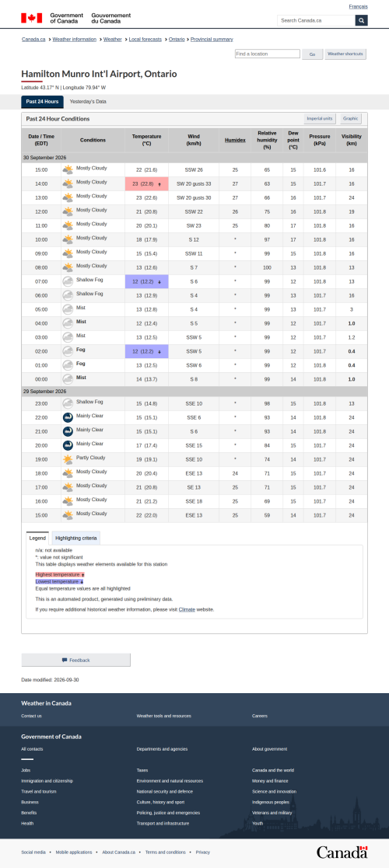Click the Mist icon in the 03:00 row
This screenshot has height=868, width=389.
(x=68, y=337)
